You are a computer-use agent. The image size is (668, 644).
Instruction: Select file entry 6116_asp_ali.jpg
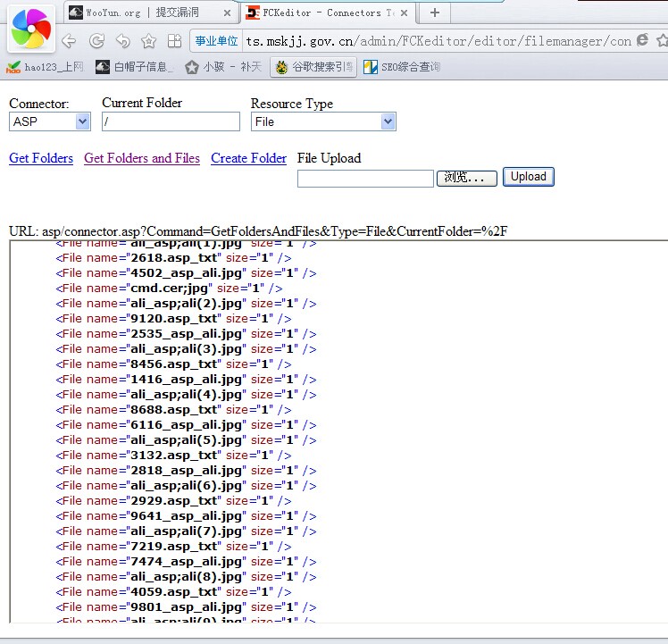(x=186, y=425)
